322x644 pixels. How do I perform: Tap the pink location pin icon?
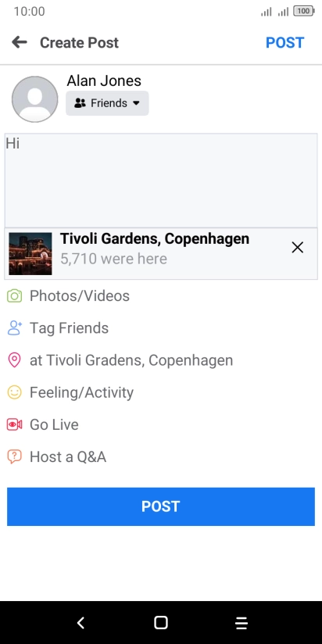tap(14, 360)
